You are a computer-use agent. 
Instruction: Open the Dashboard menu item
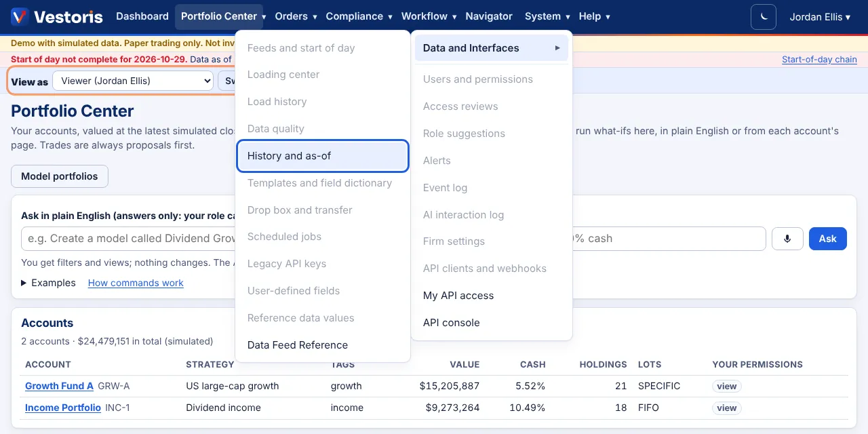coord(142,16)
